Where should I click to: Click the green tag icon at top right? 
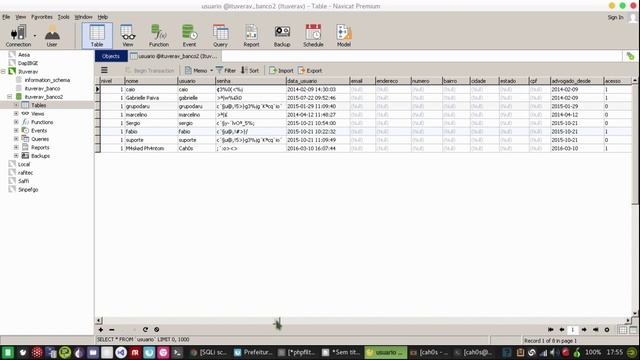point(631,56)
